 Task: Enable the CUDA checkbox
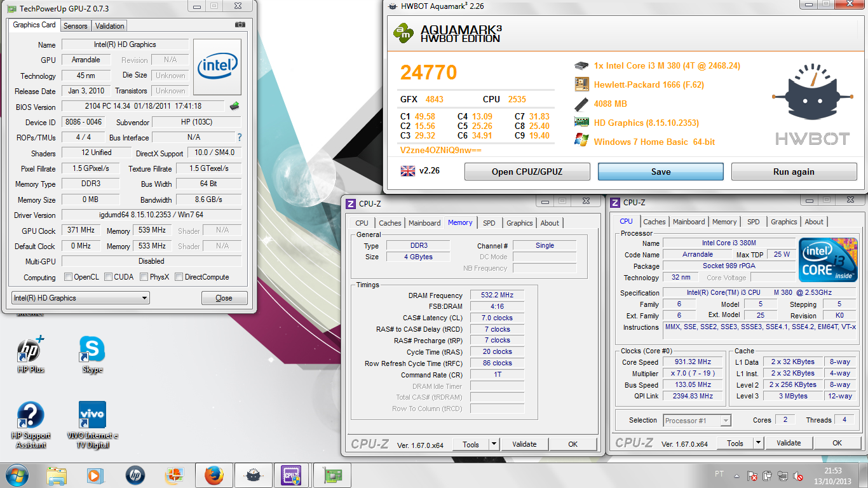(x=109, y=277)
